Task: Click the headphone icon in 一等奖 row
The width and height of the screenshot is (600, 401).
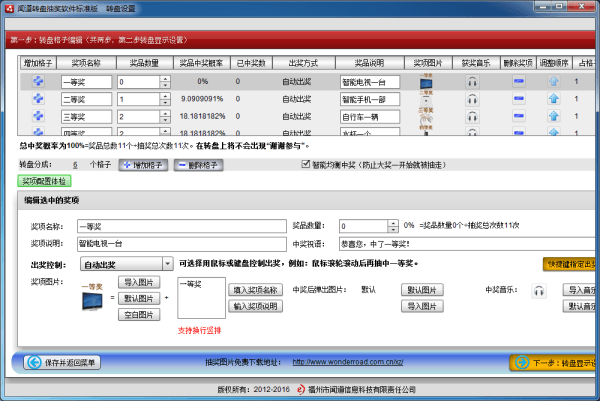Action: click(x=471, y=82)
